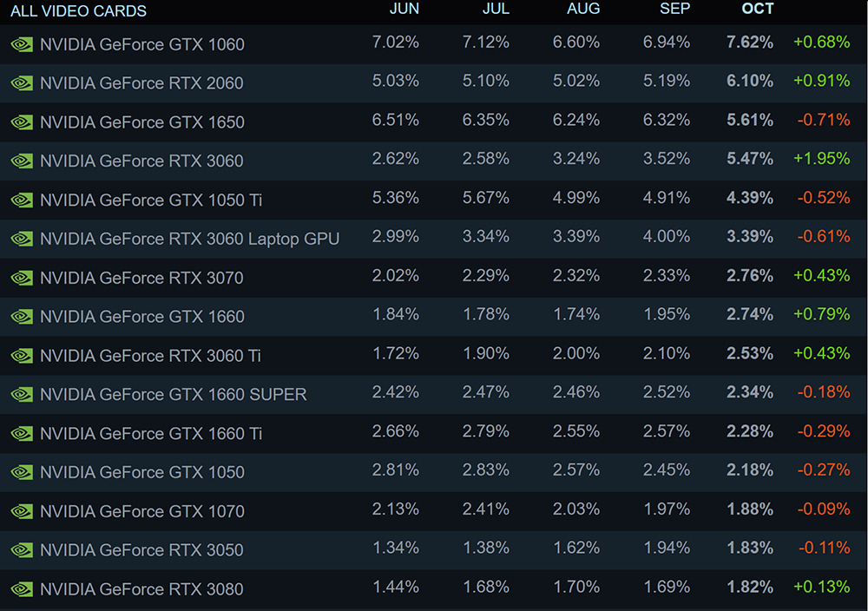This screenshot has height=611, width=868.
Task: Click NVIDIA logo icon beside GTX 1070
Action: click(x=22, y=511)
